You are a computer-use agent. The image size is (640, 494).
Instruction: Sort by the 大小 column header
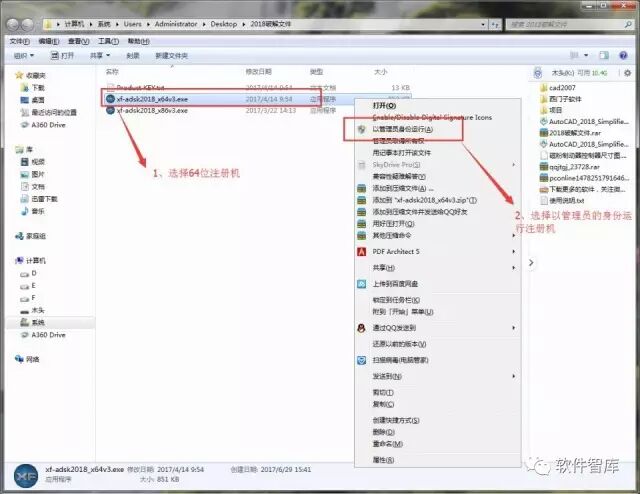click(x=380, y=72)
